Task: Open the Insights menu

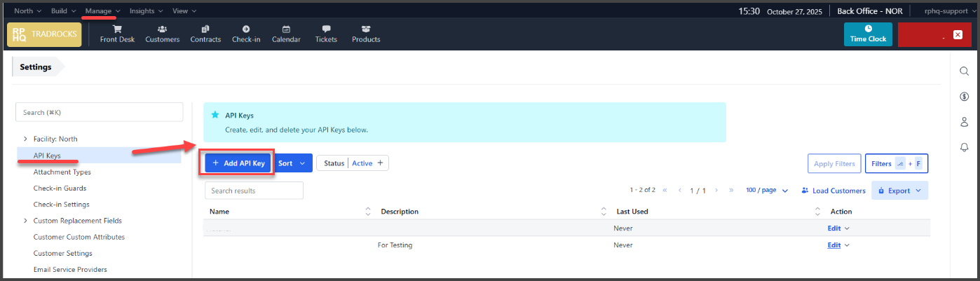Action: tap(146, 11)
